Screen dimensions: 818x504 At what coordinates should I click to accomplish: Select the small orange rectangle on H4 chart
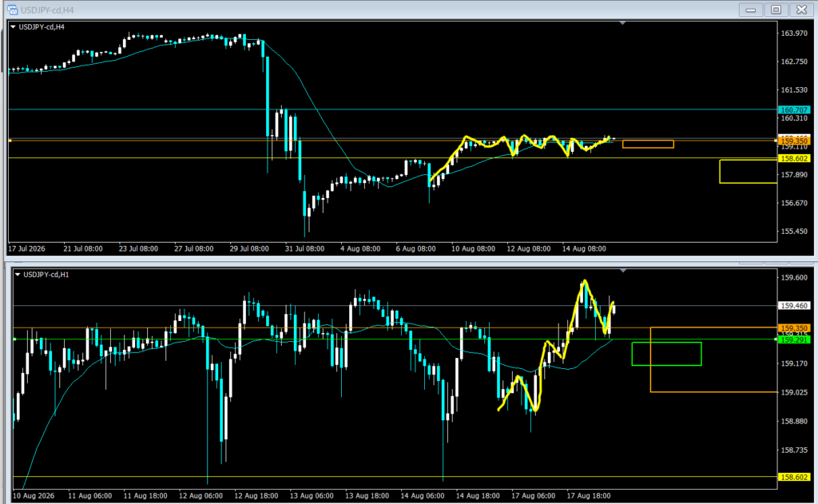click(x=648, y=144)
